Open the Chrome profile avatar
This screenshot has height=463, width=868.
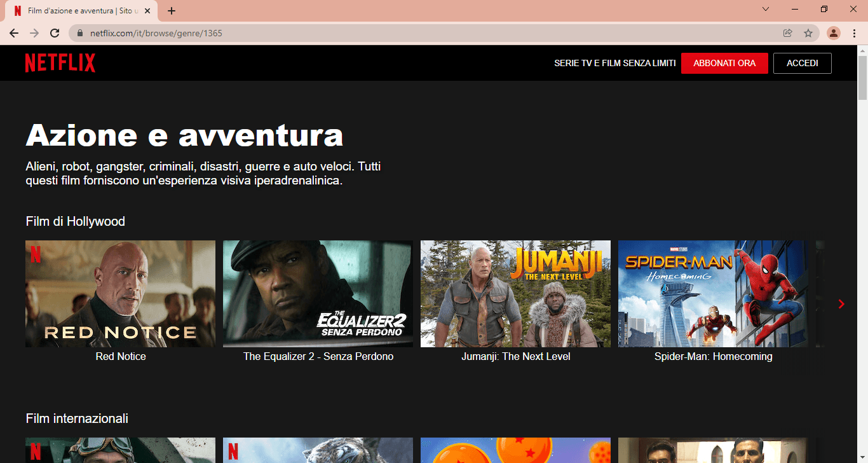pos(834,33)
